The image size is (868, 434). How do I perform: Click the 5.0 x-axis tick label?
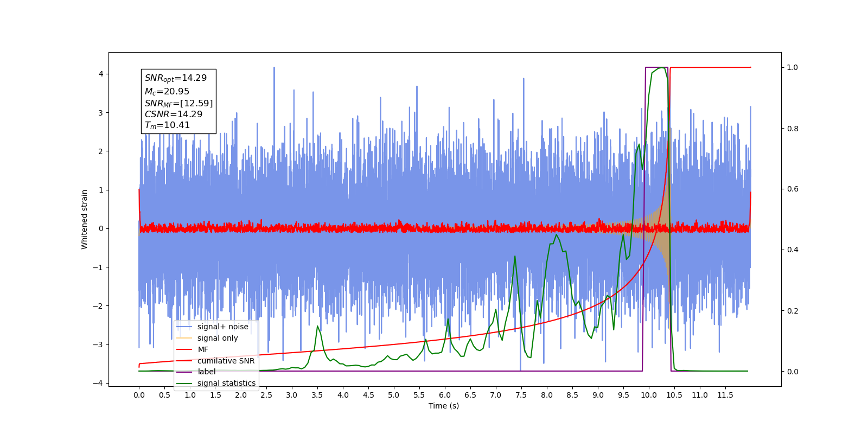pyautogui.click(x=394, y=395)
